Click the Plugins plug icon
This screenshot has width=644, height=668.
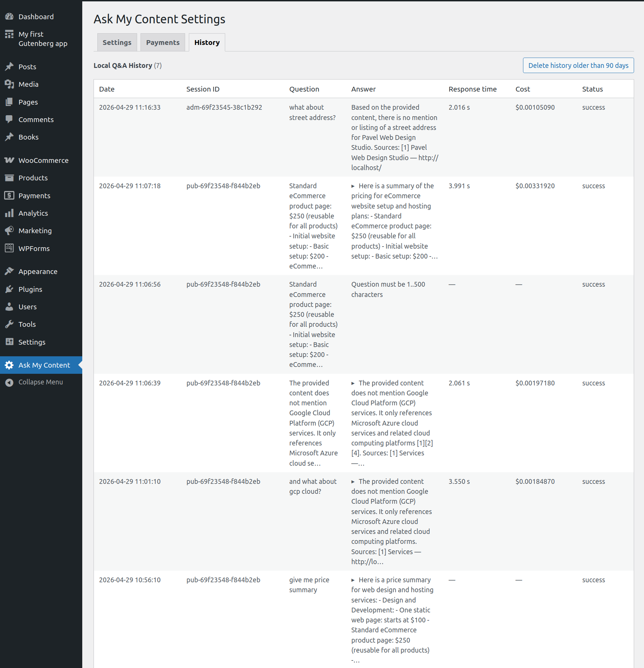point(9,289)
